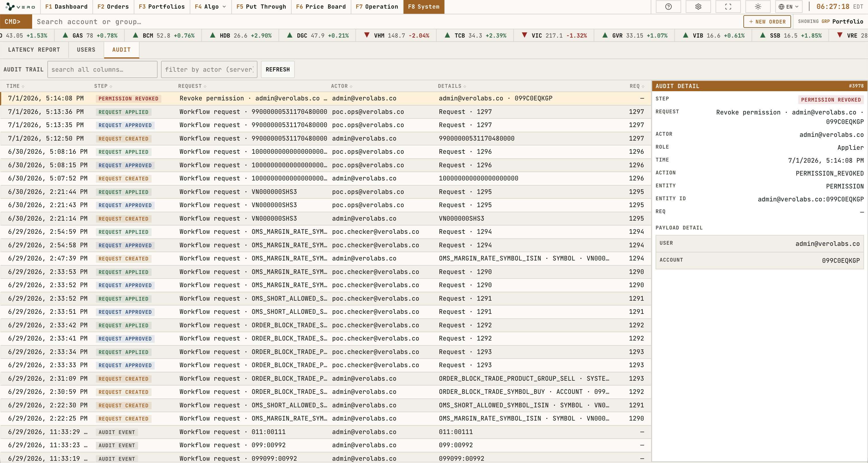Select the row at 6/29/2026, 2:33:42 PM
868x463 pixels.
point(326,325)
